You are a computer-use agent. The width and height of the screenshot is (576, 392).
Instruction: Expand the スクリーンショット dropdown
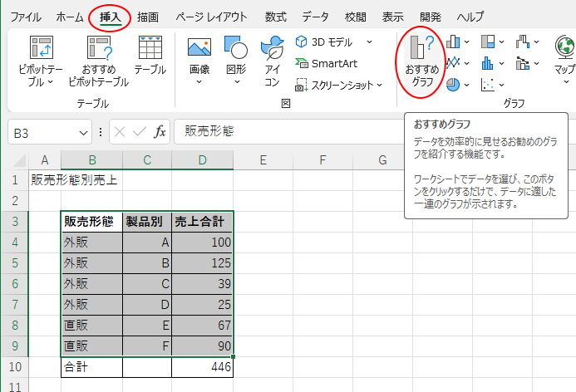point(380,85)
